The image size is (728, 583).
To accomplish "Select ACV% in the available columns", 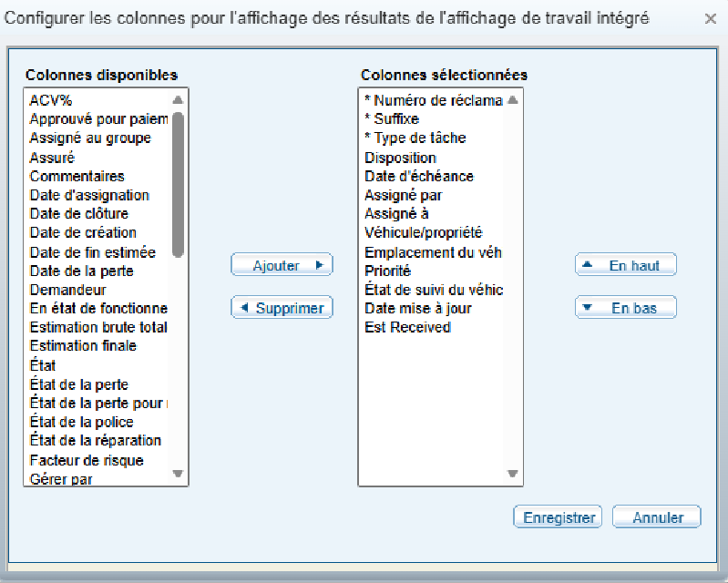I will 51,100.
